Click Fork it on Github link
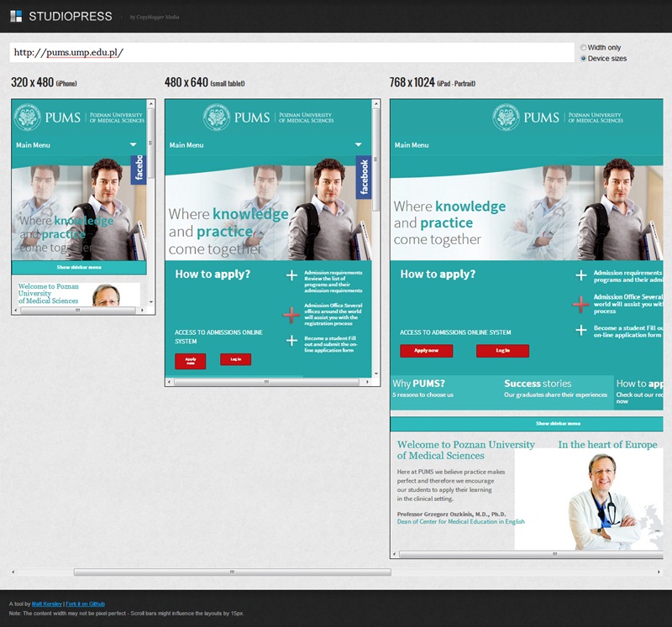672x627 pixels. click(86, 603)
